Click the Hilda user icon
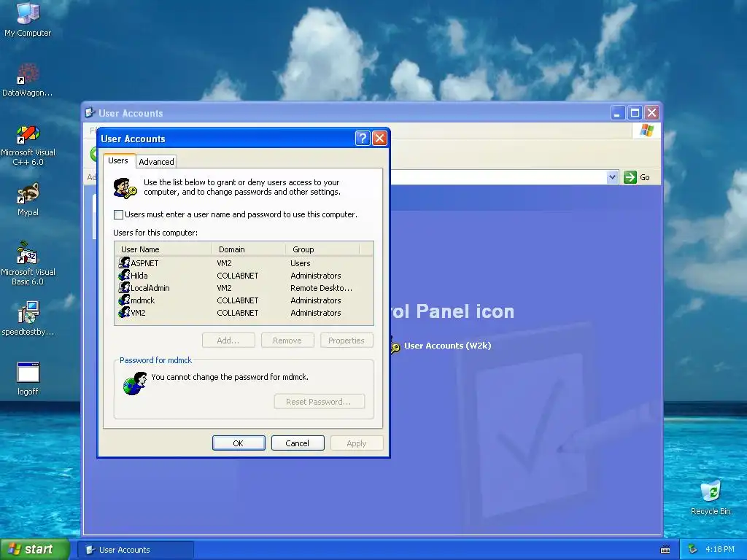The height and width of the screenshot is (560, 747). tap(124, 275)
